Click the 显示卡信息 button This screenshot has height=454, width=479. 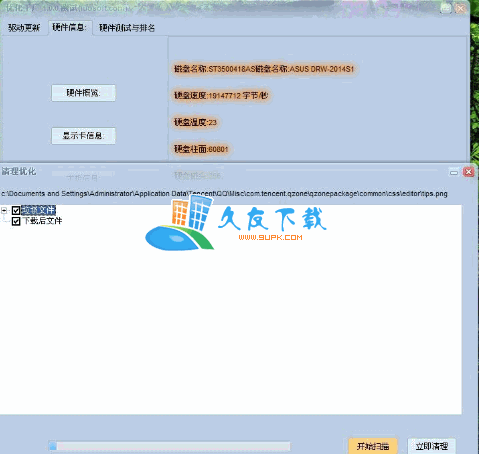(83, 136)
